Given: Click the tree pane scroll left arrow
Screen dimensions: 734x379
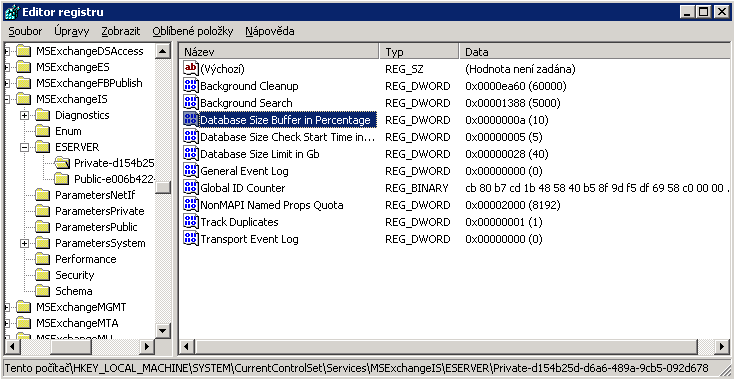Looking at the screenshot, I should [x=12, y=347].
